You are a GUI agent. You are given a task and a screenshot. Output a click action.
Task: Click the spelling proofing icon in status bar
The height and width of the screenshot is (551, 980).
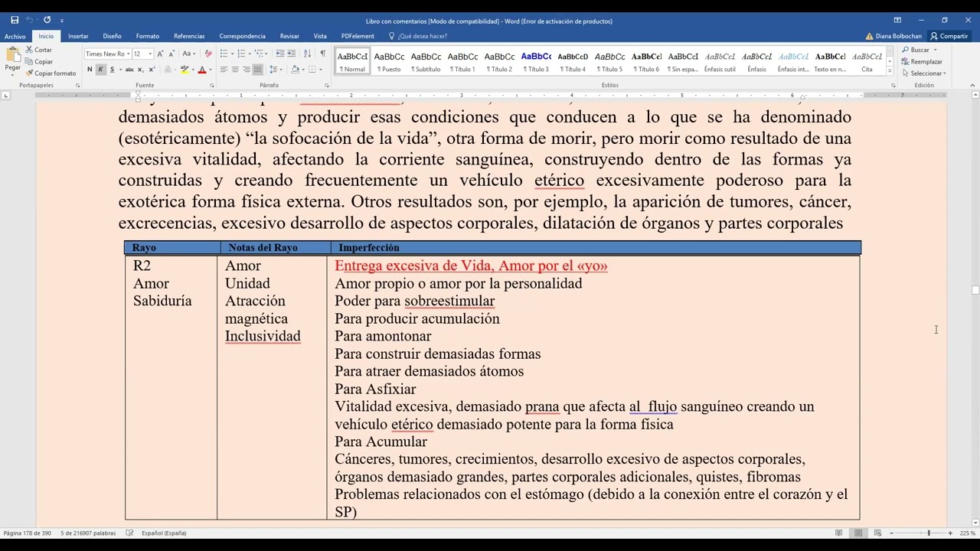129,533
